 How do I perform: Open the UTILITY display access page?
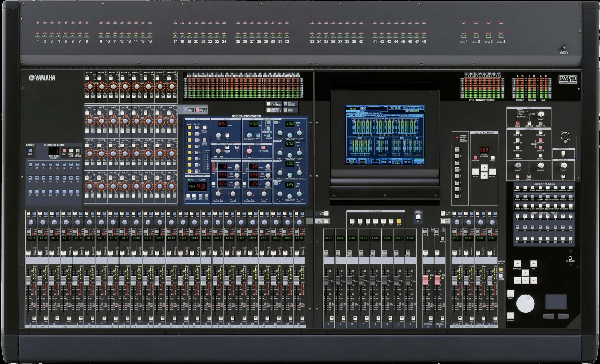tap(547, 188)
